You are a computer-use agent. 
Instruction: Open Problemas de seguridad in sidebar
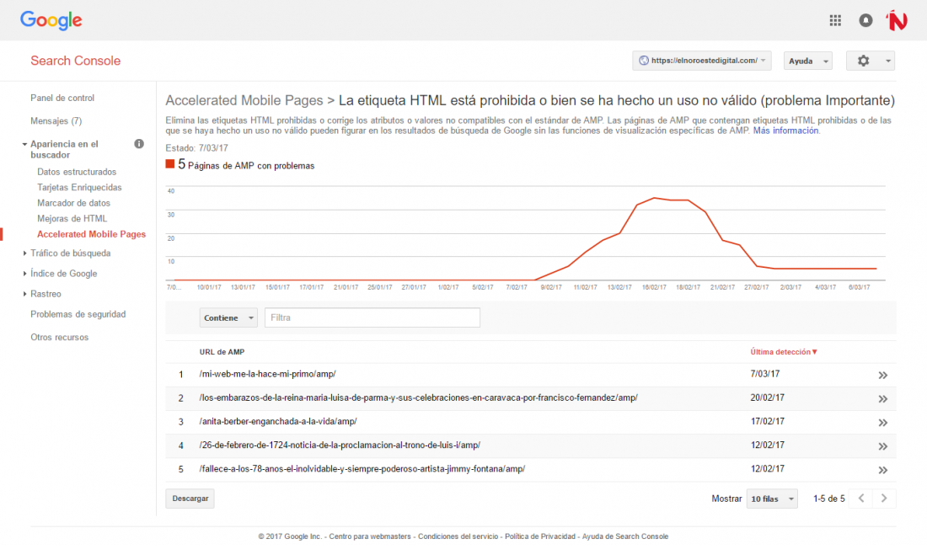78,314
